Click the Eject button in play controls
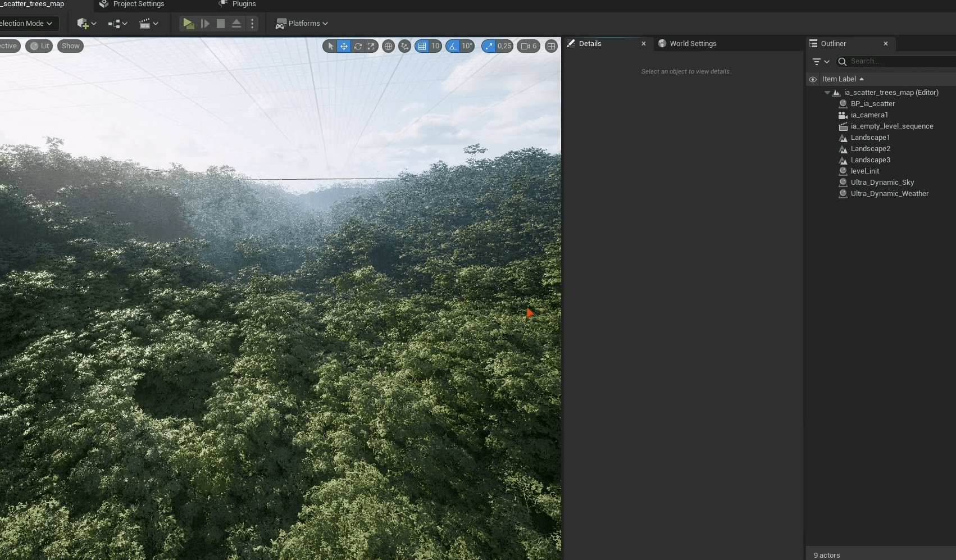This screenshot has width=956, height=560. pos(236,24)
